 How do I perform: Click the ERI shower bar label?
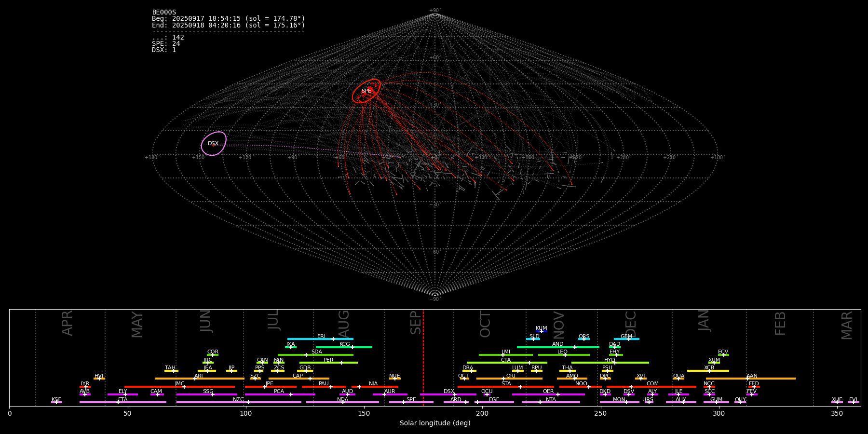click(x=322, y=337)
